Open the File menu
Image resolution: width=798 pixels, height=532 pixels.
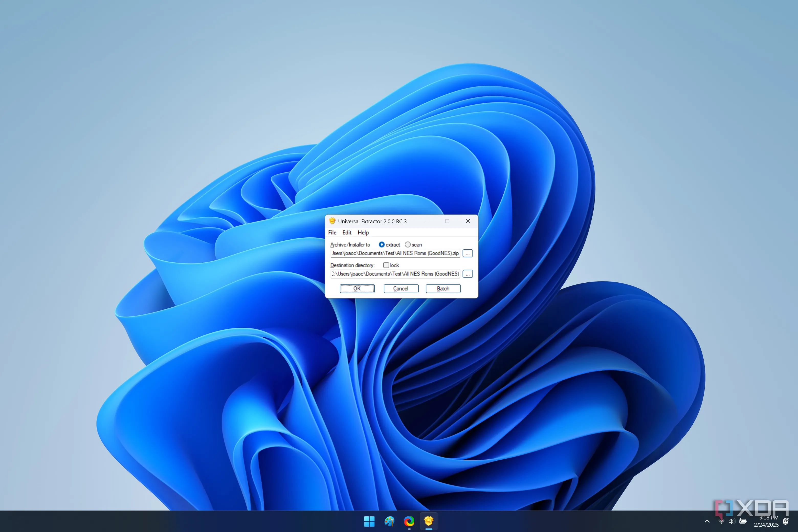pyautogui.click(x=332, y=232)
